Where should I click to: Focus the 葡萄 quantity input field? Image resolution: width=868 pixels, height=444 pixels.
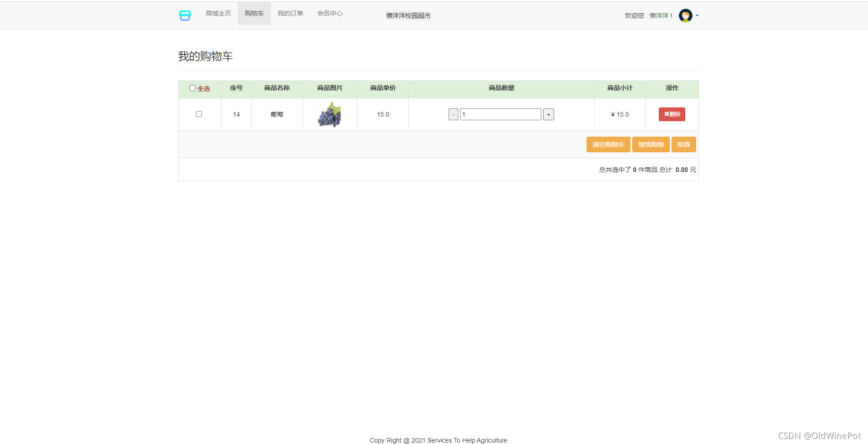tap(501, 114)
